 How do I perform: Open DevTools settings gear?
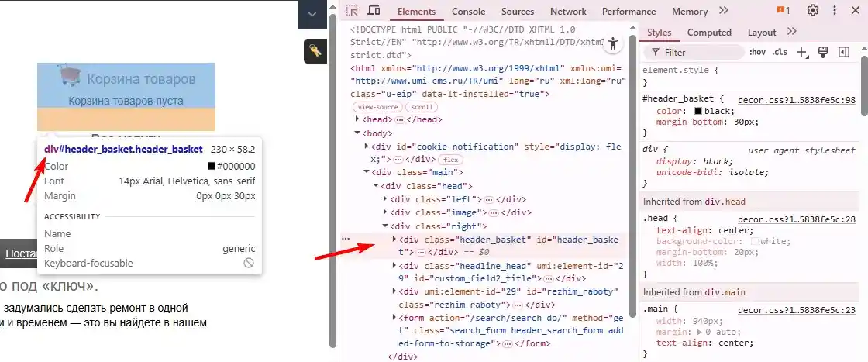813,11
